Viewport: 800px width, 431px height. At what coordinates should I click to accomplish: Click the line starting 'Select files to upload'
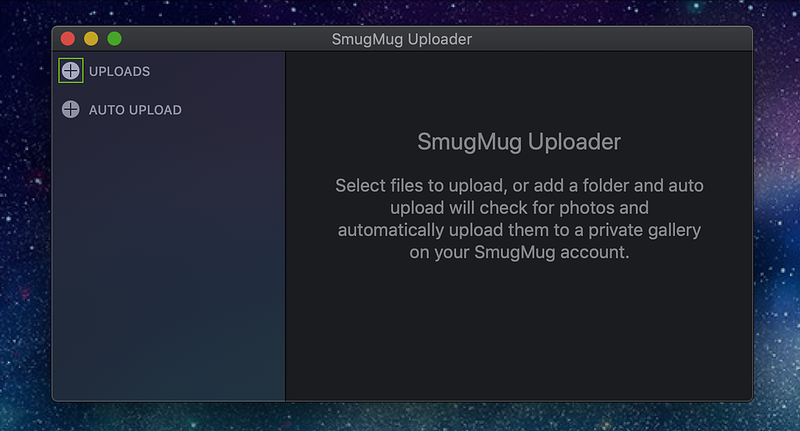[x=519, y=186]
